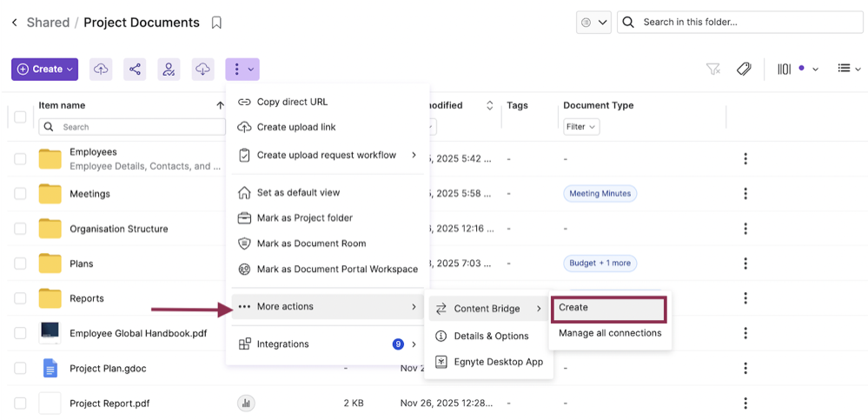Click the Search in this folder field
Viewport: 868px width, 420px height.
coord(747,23)
